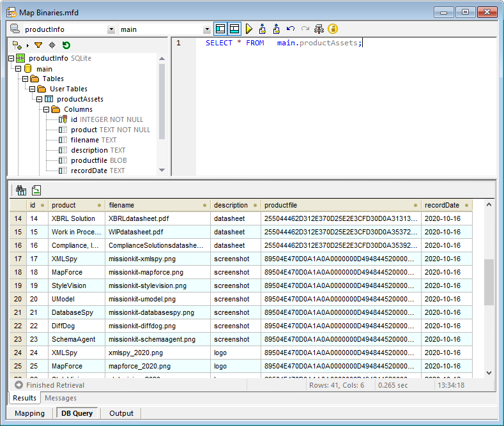The image size is (504, 426).
Task: Click the results grid vertical scrollbar thumb
Action: [489, 282]
